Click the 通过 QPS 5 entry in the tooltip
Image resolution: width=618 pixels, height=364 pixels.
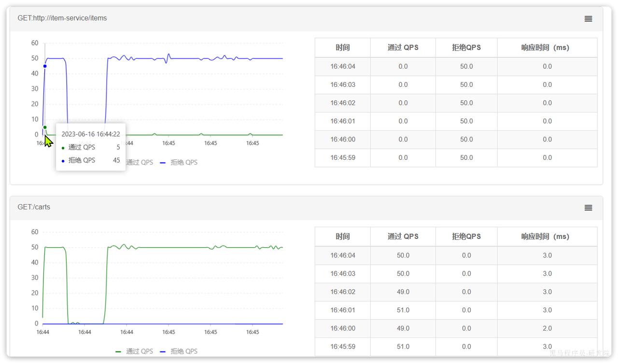coord(91,147)
